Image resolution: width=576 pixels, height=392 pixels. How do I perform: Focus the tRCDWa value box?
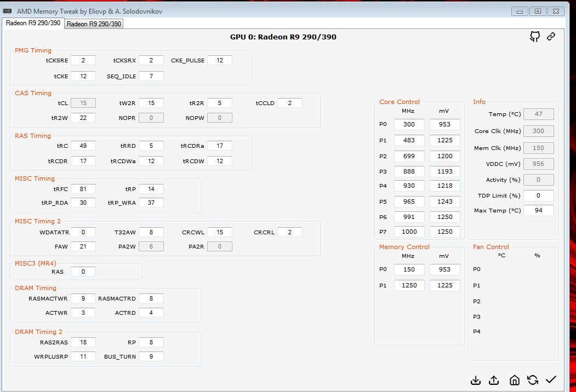(x=151, y=161)
